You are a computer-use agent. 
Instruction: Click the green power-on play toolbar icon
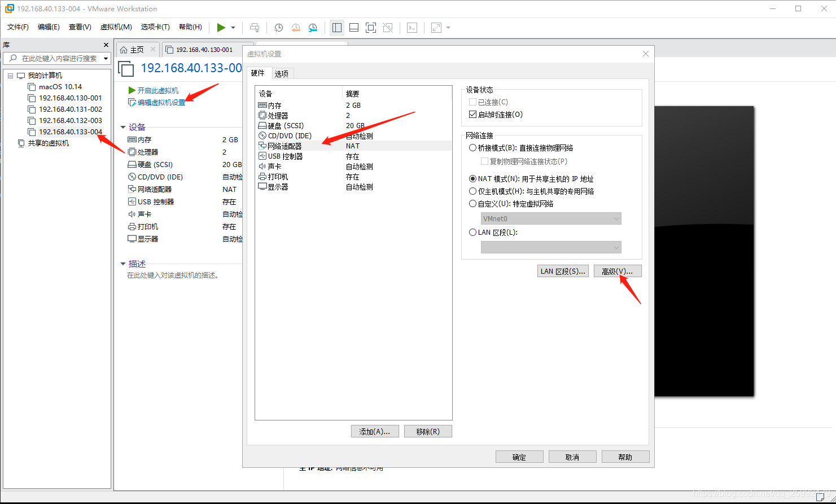coord(221,28)
